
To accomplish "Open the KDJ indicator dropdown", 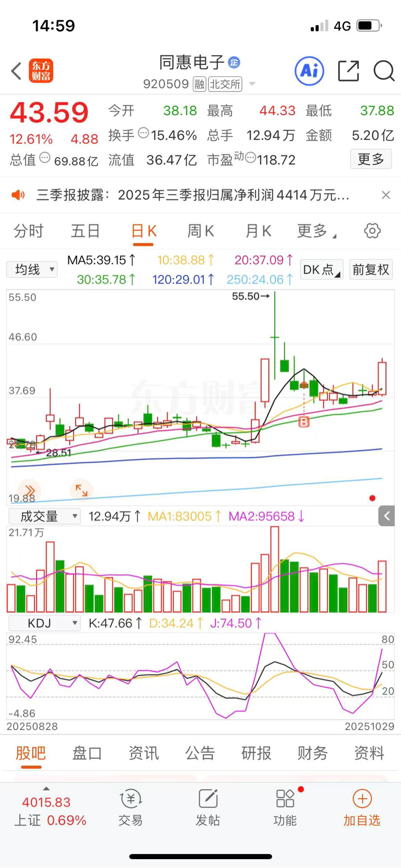I will pyautogui.click(x=44, y=623).
